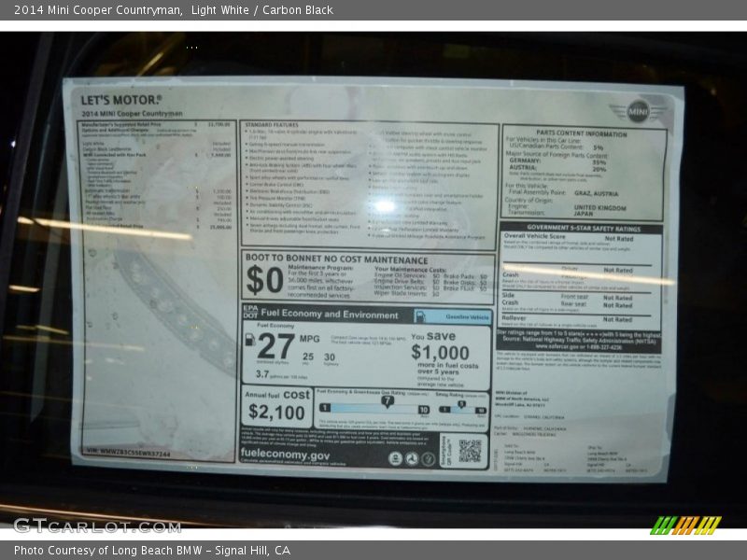The height and width of the screenshot is (560, 747).
Task: Click the MINI winged logo on sticker
Action: tap(639, 112)
